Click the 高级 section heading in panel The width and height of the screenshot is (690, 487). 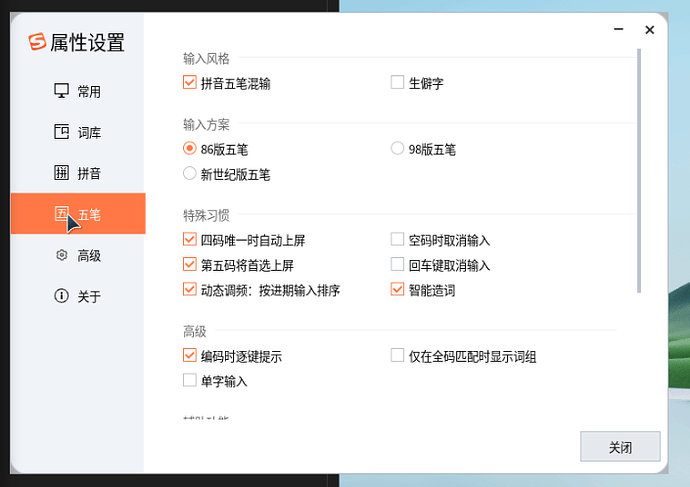point(195,331)
